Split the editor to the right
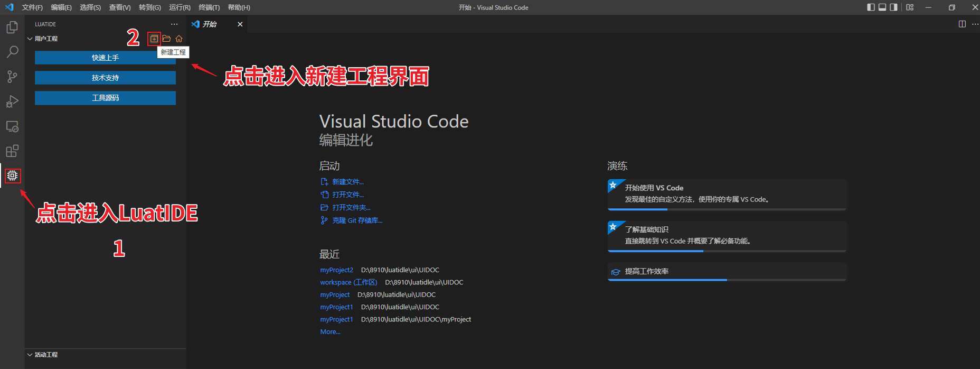The height and width of the screenshot is (369, 980). pos(962,24)
